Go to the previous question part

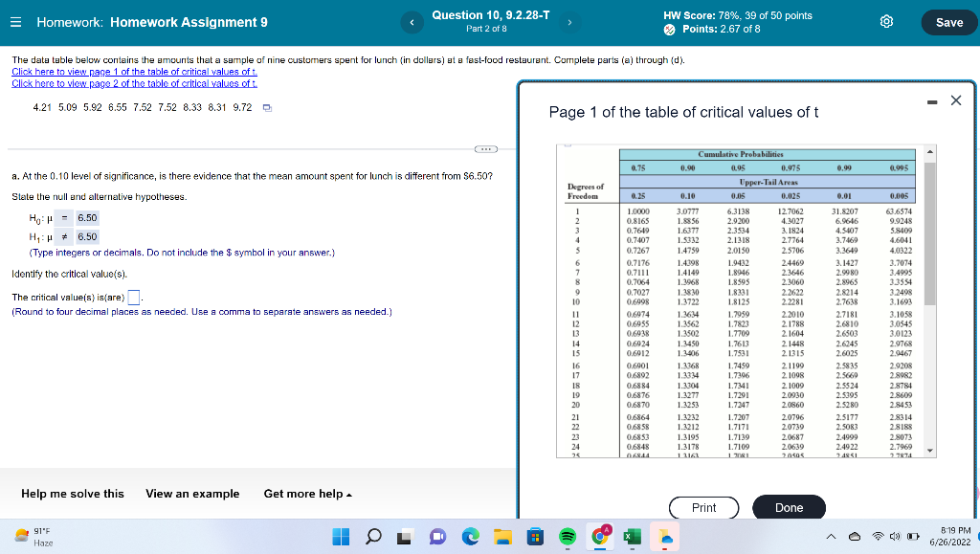coord(411,20)
